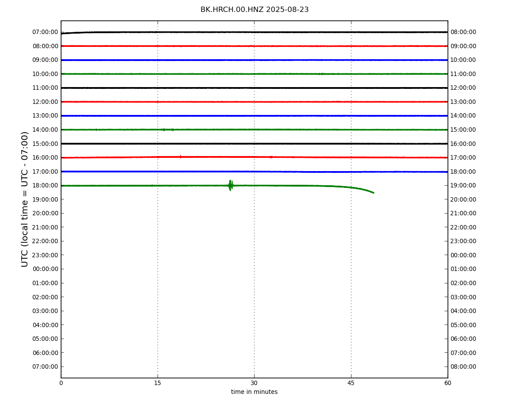509x420 pixels.
Task: Click left-axis label 02:00:00
Action: click(46, 297)
